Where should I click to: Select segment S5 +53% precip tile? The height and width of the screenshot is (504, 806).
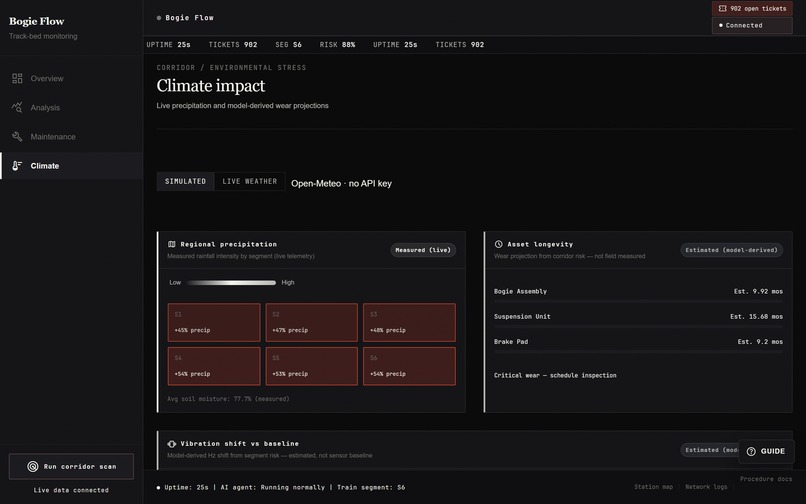point(312,366)
